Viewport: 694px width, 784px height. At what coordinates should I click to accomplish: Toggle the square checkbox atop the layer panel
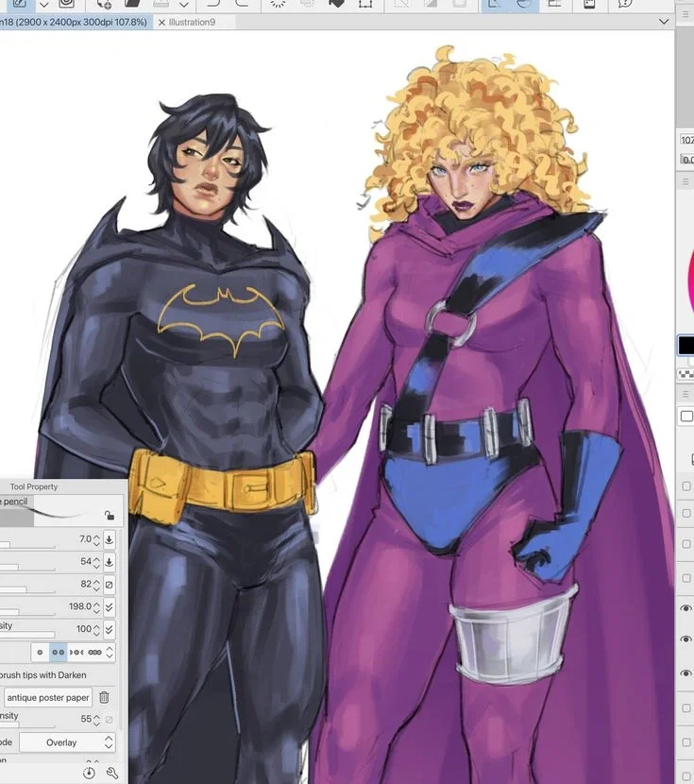point(686,417)
